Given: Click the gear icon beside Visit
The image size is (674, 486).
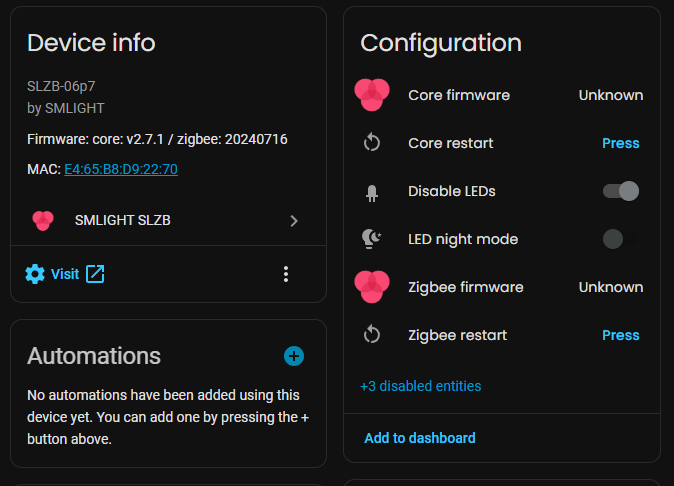Looking at the screenshot, I should [x=35, y=274].
